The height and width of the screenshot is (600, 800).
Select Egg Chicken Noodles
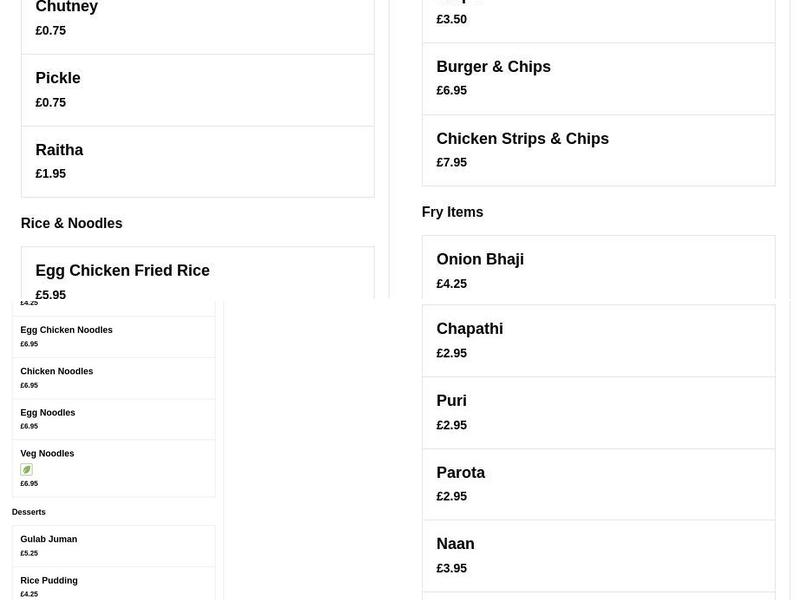coord(113,336)
